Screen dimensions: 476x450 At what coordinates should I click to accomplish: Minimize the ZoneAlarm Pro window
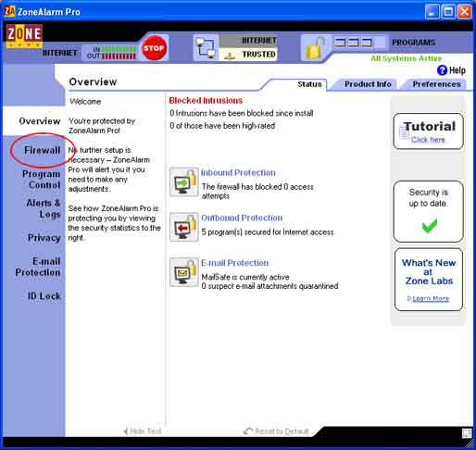pos(432,12)
